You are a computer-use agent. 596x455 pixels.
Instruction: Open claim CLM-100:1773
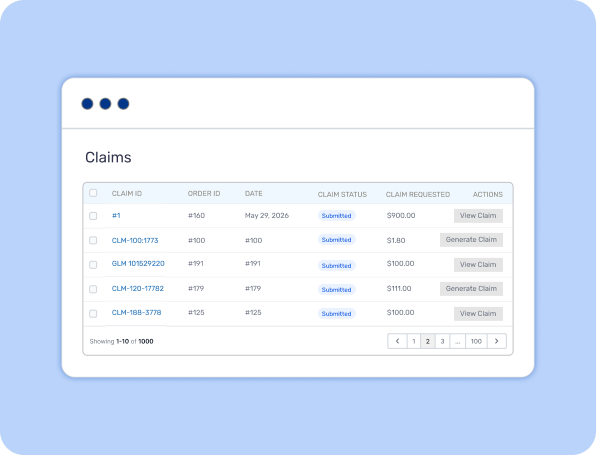(135, 240)
